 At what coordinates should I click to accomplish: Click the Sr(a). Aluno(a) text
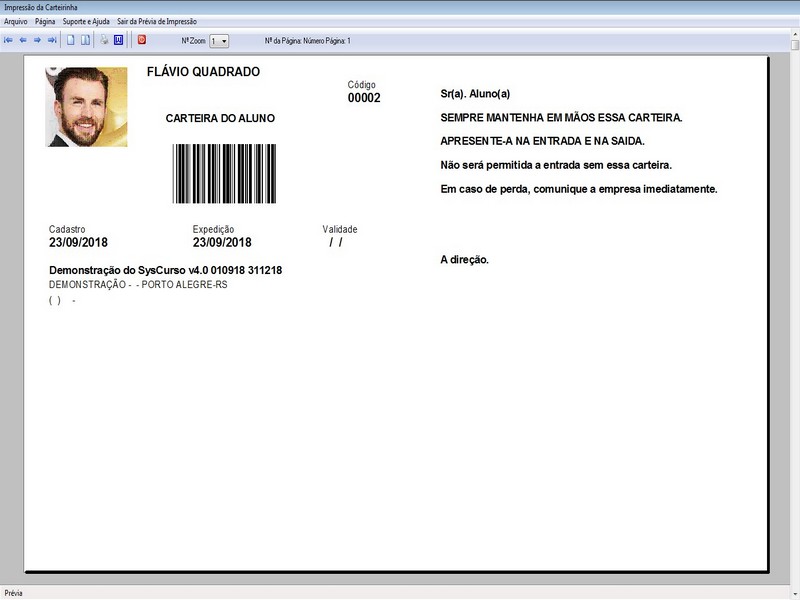[x=475, y=94]
